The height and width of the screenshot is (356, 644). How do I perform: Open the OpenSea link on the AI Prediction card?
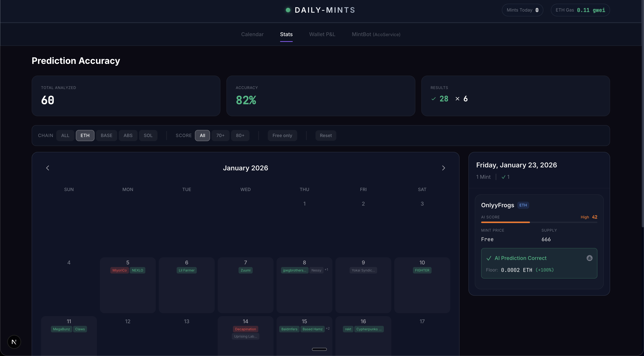pos(589,258)
